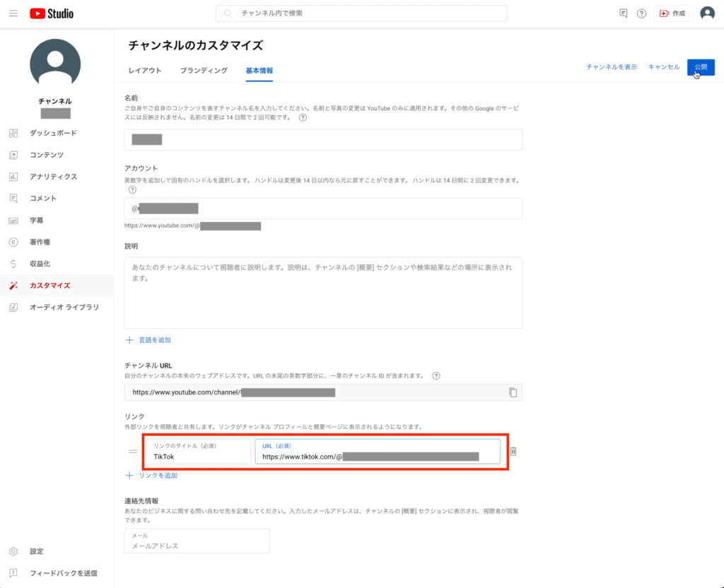
Task: Open the チャンネルを表示 link
Action: [612, 67]
